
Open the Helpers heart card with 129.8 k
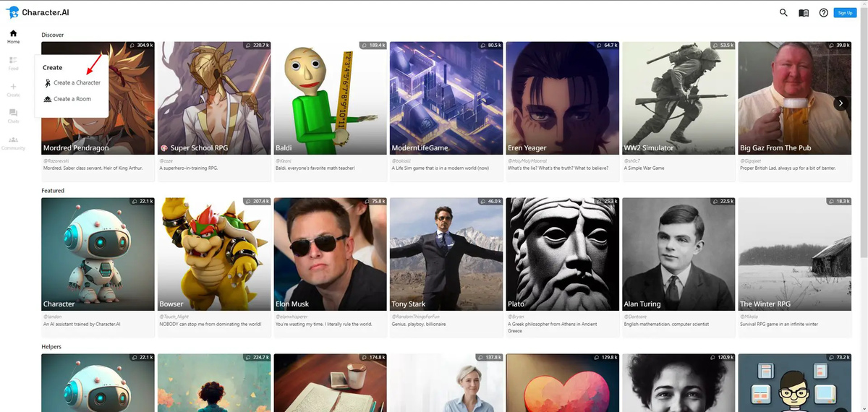point(563,383)
